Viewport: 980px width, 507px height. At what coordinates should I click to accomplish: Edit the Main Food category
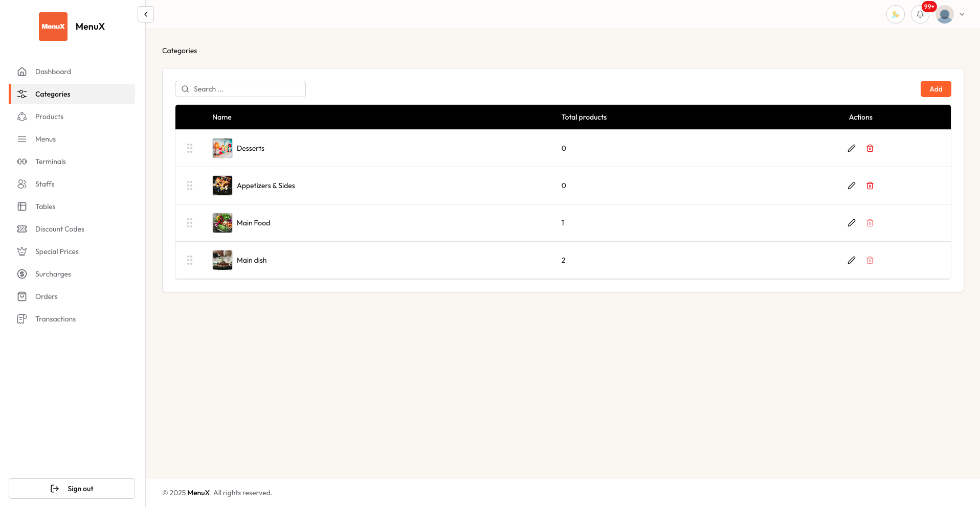[x=852, y=223]
